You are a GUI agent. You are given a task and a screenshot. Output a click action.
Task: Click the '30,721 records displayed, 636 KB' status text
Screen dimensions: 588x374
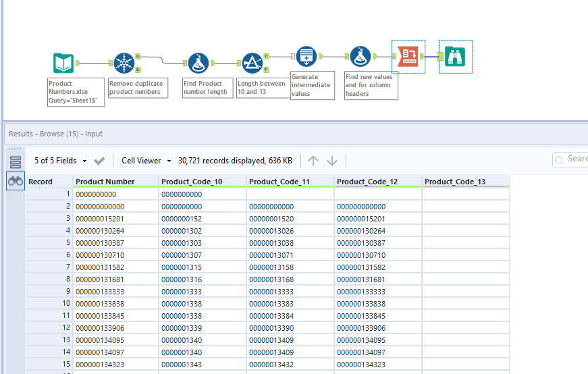[235, 161]
